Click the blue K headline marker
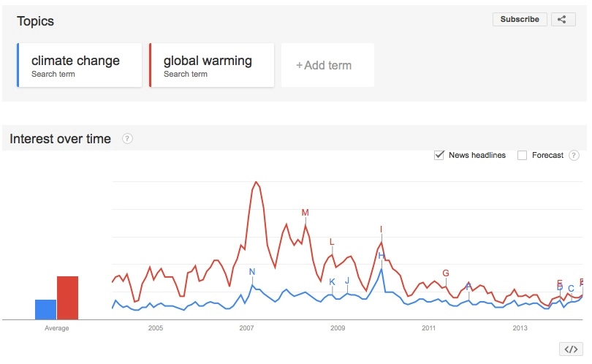 [x=332, y=282]
